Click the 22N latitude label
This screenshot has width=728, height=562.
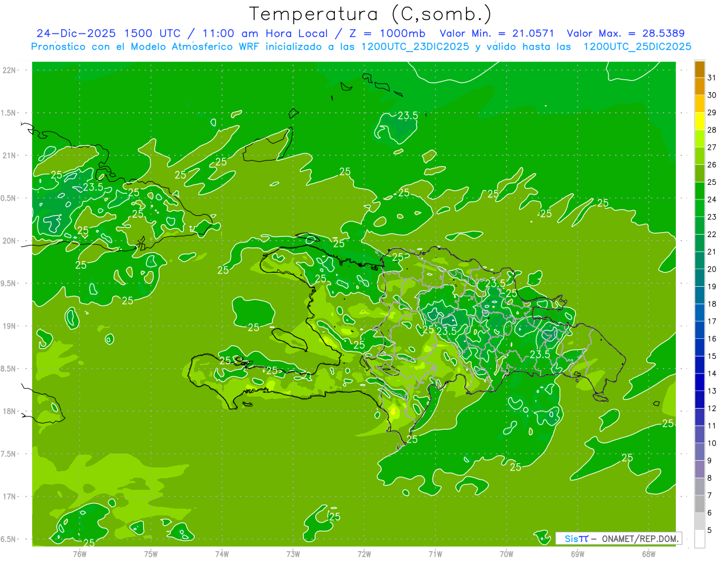tap(9, 70)
